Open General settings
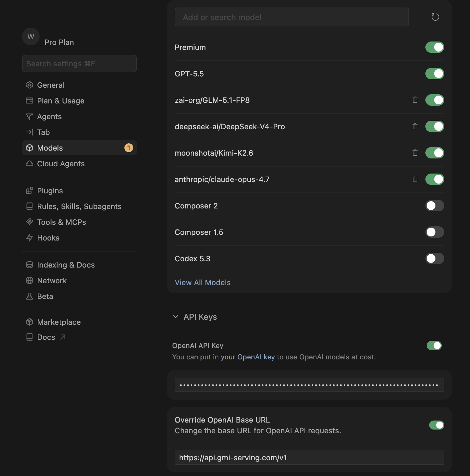Viewport: 470px width, 476px height. pos(79,85)
